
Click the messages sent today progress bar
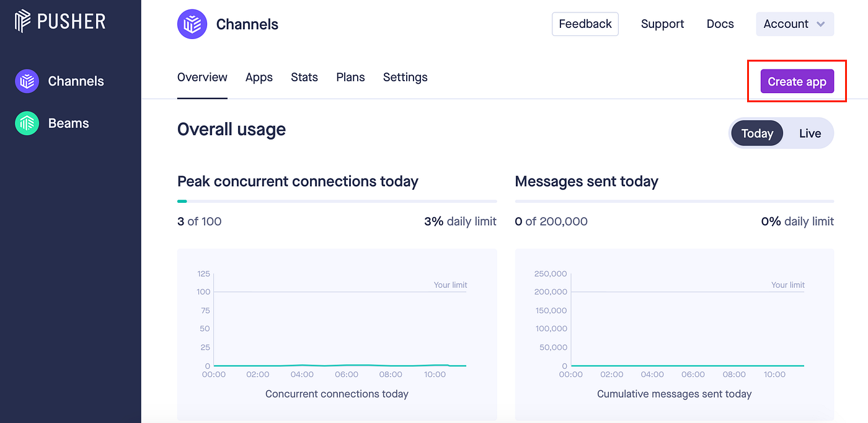click(674, 201)
